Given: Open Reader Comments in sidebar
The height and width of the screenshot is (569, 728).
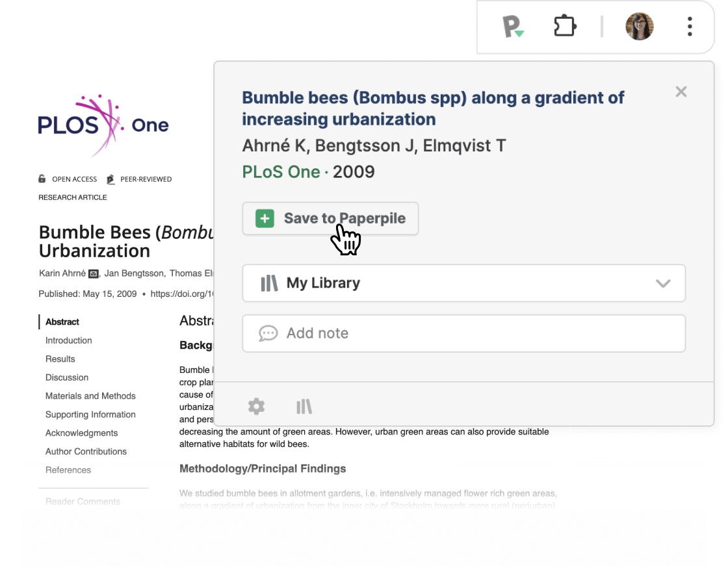Looking at the screenshot, I should point(83,501).
